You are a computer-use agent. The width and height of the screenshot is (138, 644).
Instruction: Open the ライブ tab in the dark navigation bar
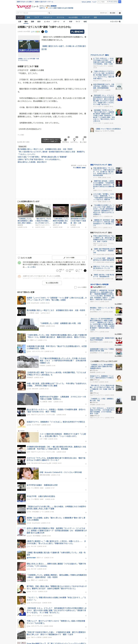pos(37,17)
